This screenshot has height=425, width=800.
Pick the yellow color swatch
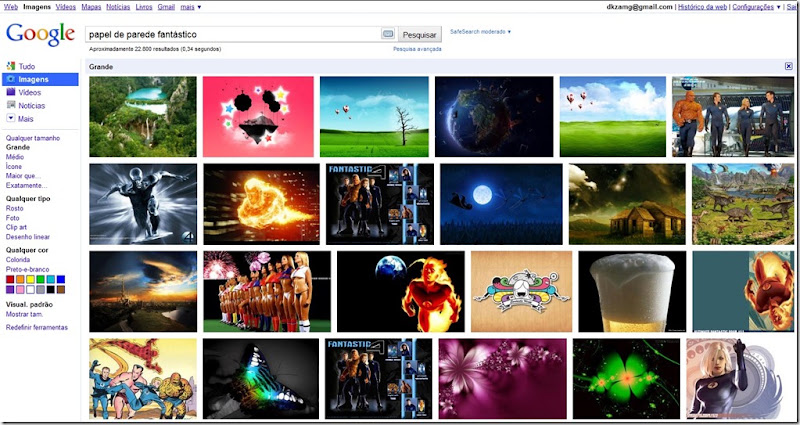(30, 279)
